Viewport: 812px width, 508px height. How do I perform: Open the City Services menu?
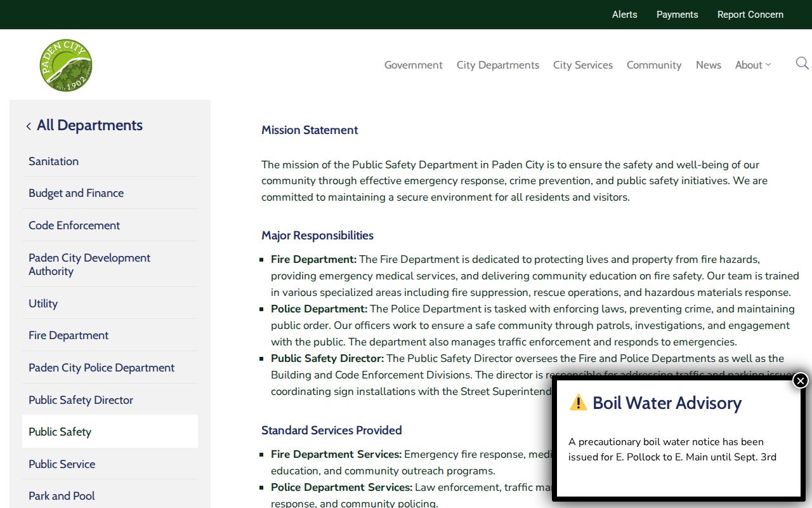coord(583,65)
